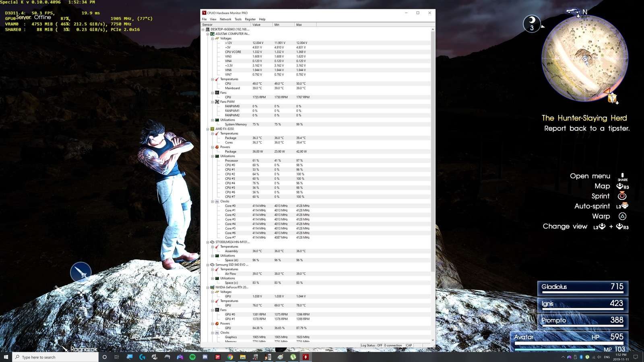This screenshot has height=362, width=644.
Task: Collapse the DESKTOP-I6GE6K0 root node
Action: (203, 29)
